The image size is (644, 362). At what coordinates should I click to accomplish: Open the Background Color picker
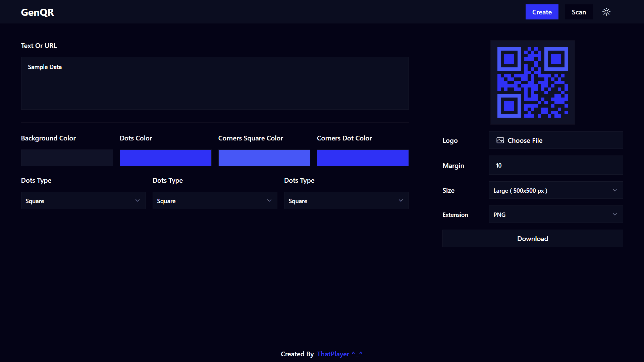click(x=67, y=158)
